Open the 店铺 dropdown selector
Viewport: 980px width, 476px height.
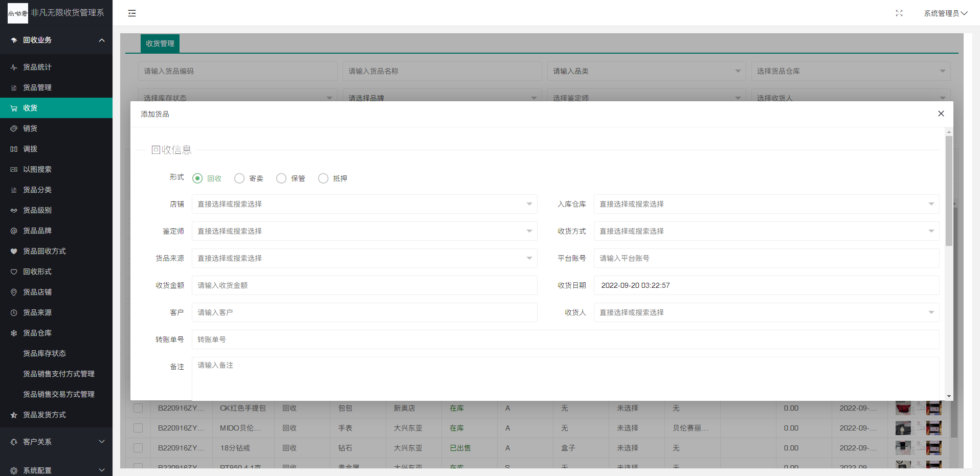[x=364, y=204]
